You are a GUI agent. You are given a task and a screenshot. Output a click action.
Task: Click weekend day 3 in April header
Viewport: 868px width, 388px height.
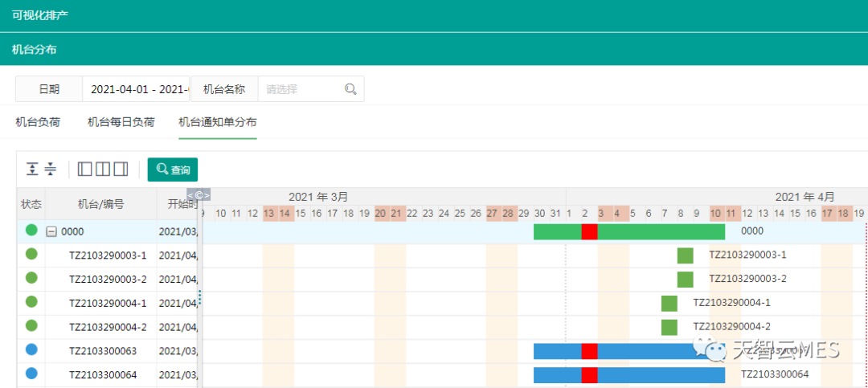[601, 213]
